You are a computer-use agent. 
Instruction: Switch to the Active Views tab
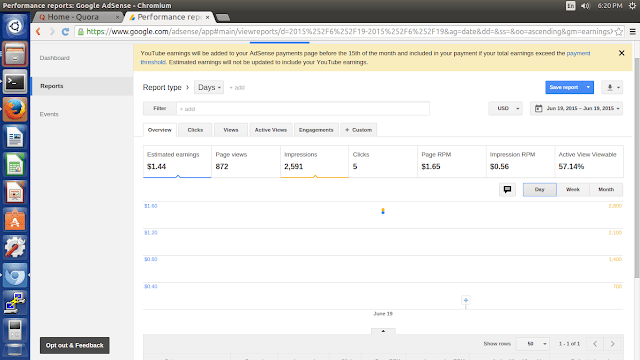pyautogui.click(x=271, y=130)
